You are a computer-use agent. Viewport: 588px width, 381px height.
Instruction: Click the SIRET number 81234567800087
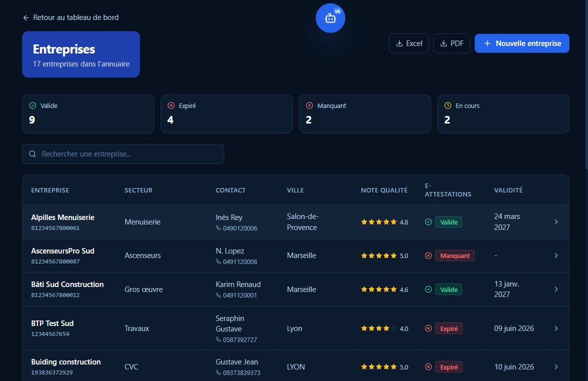point(55,261)
